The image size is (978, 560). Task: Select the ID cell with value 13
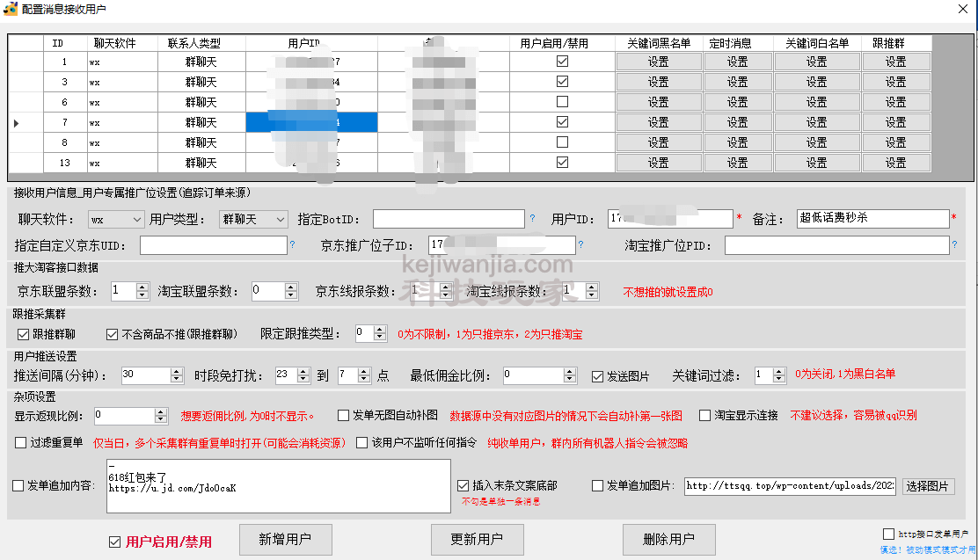63,163
